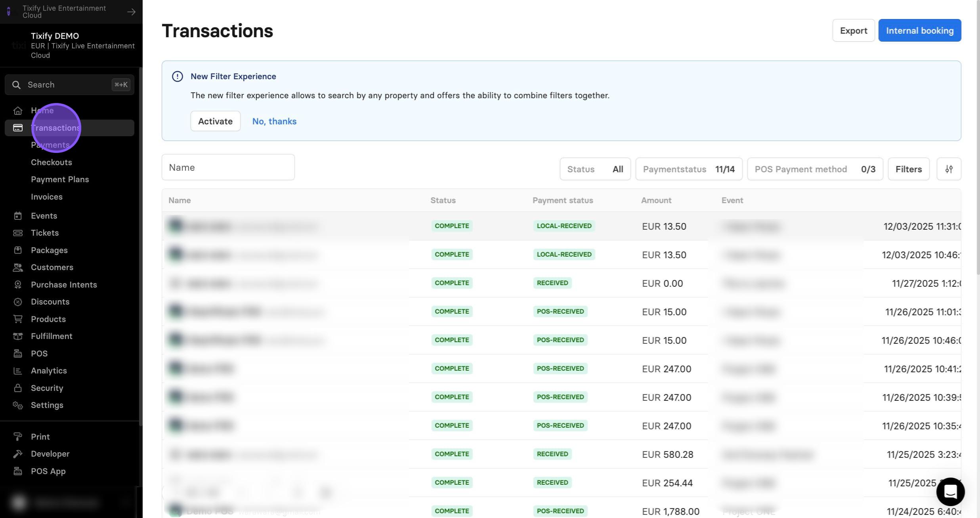Click the Internal booking button
The image size is (980, 518).
tap(919, 30)
